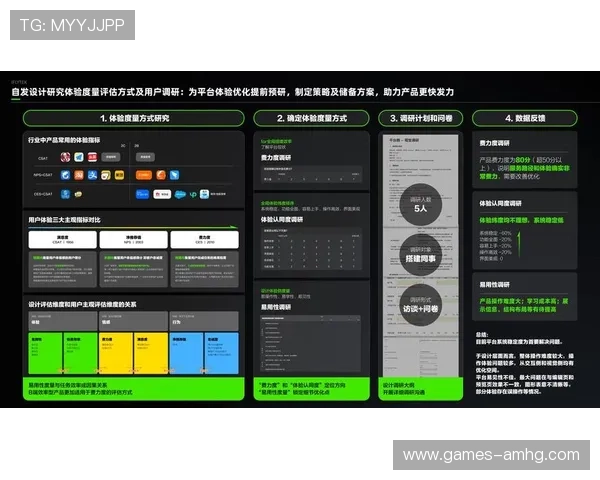This screenshot has width=600, height=480.
Task: Click the blue square app icon in CES+CSAT row
Action: (x=65, y=194)
